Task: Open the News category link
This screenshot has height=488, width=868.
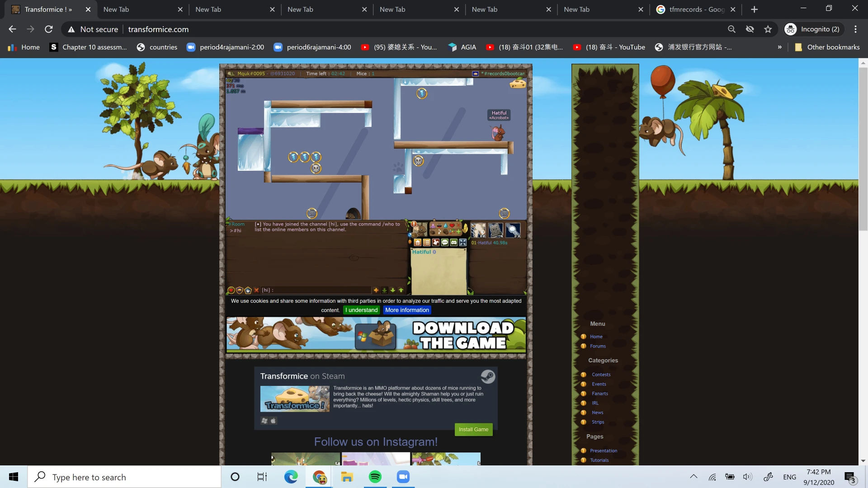Action: [x=597, y=413]
